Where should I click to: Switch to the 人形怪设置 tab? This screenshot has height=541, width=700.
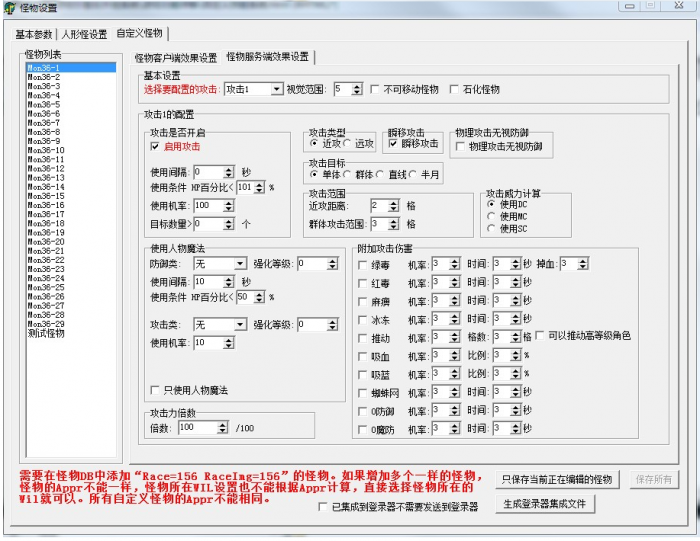85,33
